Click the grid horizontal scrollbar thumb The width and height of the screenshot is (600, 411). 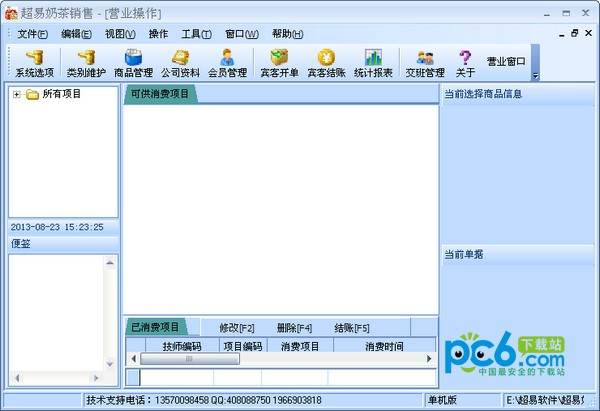190,359
